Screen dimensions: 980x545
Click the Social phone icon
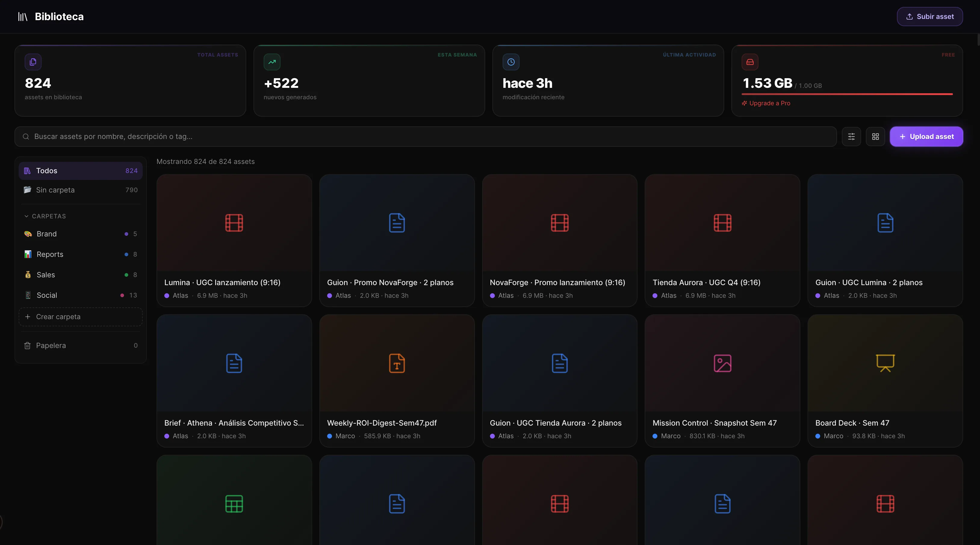coord(28,295)
